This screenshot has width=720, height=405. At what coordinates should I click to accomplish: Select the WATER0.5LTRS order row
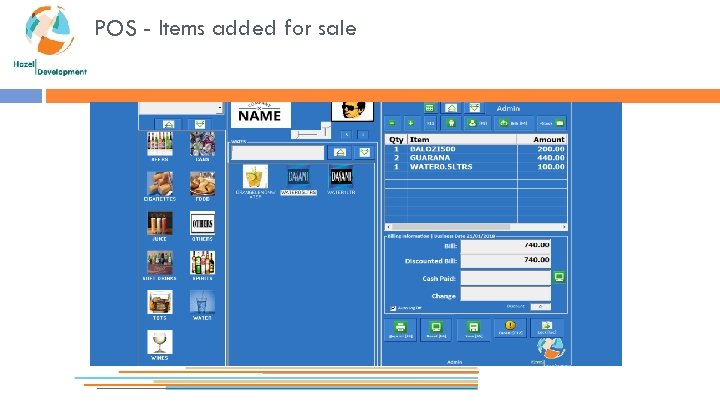(x=476, y=167)
